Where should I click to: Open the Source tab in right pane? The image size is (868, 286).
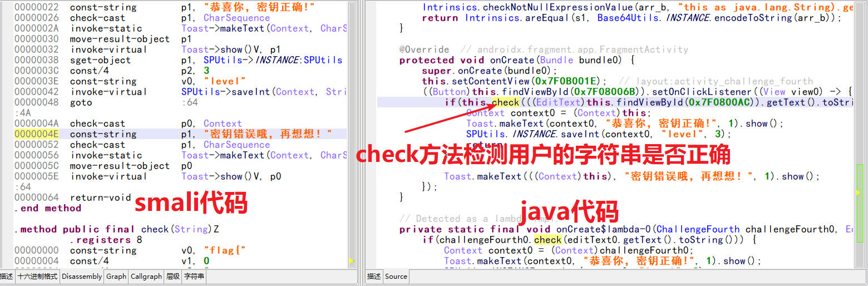pyautogui.click(x=396, y=276)
